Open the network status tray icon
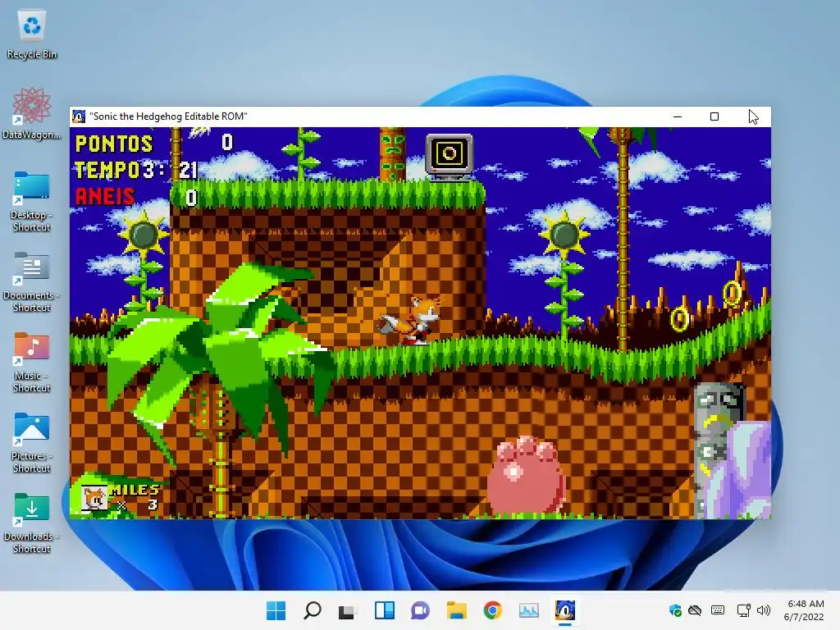 click(743, 610)
